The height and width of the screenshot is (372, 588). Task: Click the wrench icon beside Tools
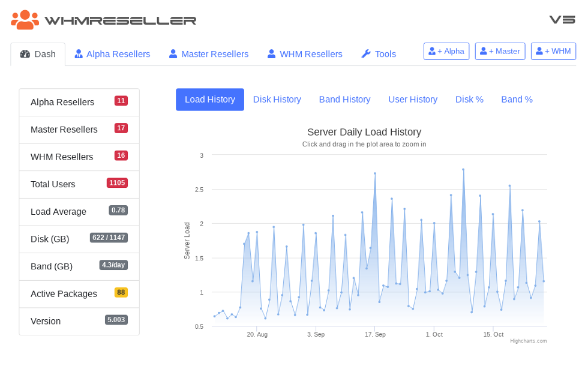point(366,54)
